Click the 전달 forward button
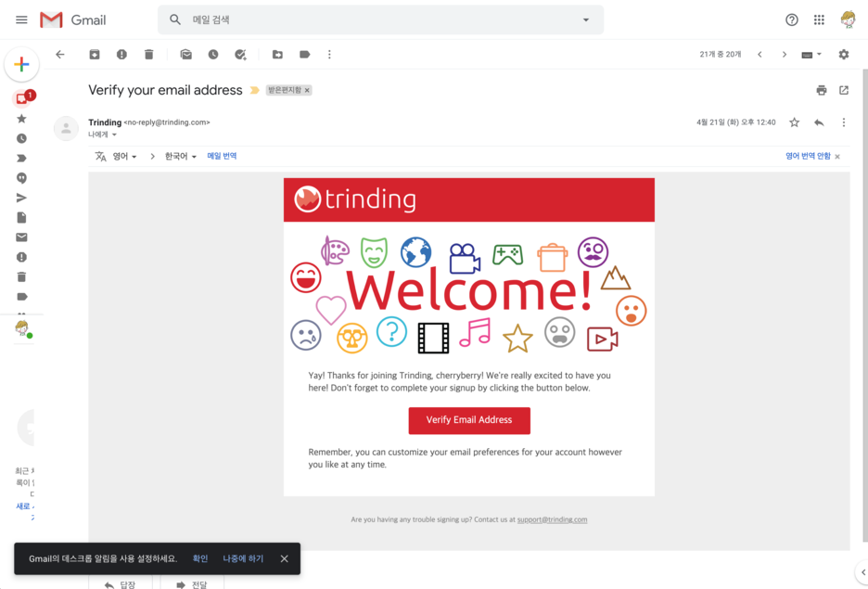Screen dimensions: 868x589 [192, 583]
